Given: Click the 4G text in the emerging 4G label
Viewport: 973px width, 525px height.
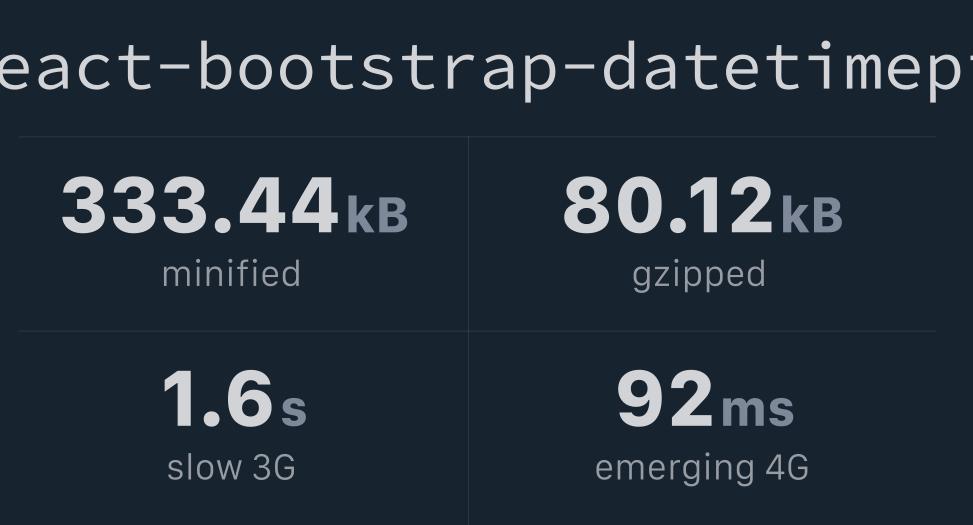Looking at the screenshot, I should 787,468.
